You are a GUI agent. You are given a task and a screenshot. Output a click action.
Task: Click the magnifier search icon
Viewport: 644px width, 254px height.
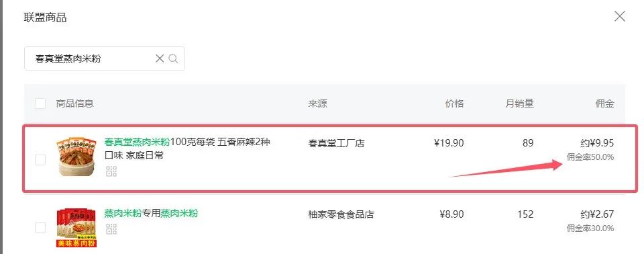coord(173,58)
